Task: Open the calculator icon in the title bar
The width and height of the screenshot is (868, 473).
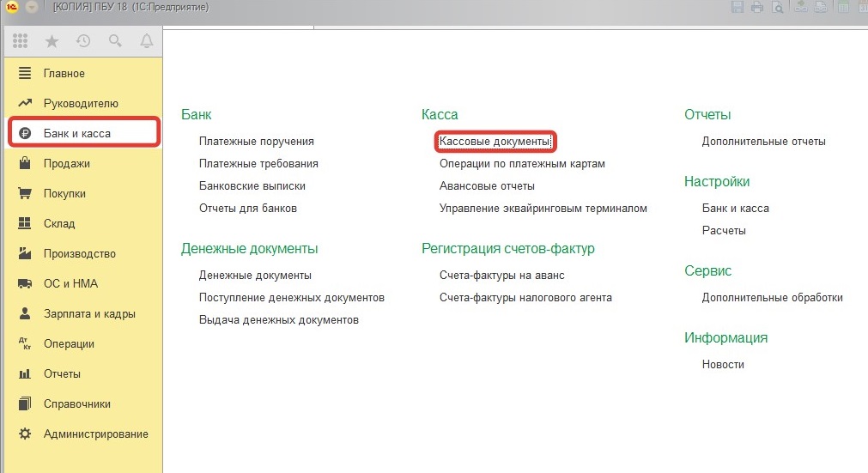Action: (844, 7)
